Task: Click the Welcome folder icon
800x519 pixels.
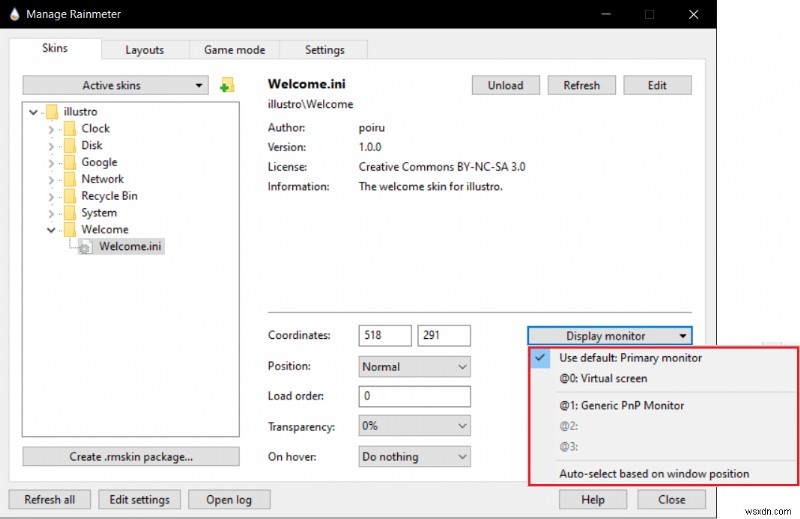Action: point(70,229)
